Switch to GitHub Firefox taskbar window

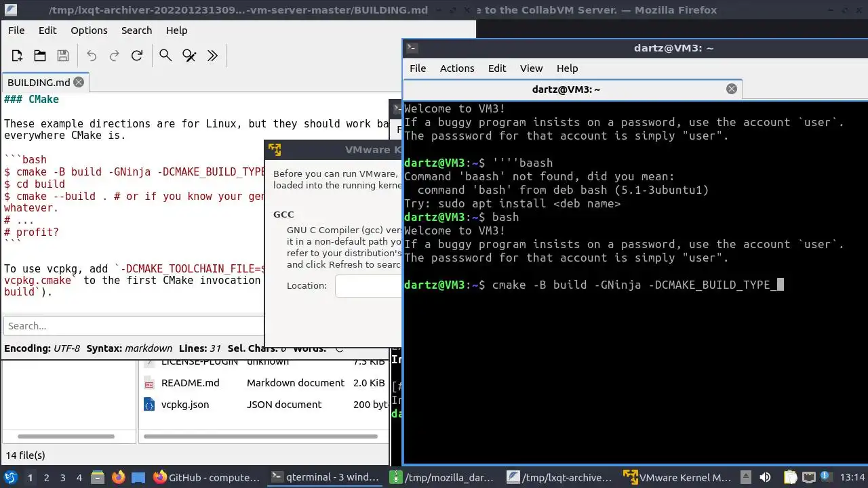tap(207, 478)
